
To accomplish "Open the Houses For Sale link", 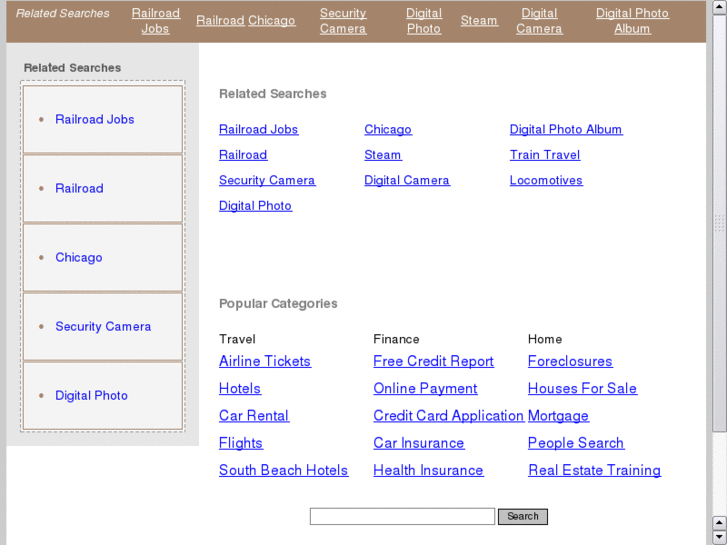I will 582,389.
